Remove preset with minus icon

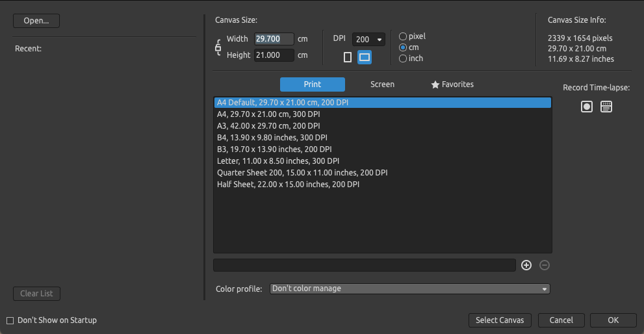(544, 265)
